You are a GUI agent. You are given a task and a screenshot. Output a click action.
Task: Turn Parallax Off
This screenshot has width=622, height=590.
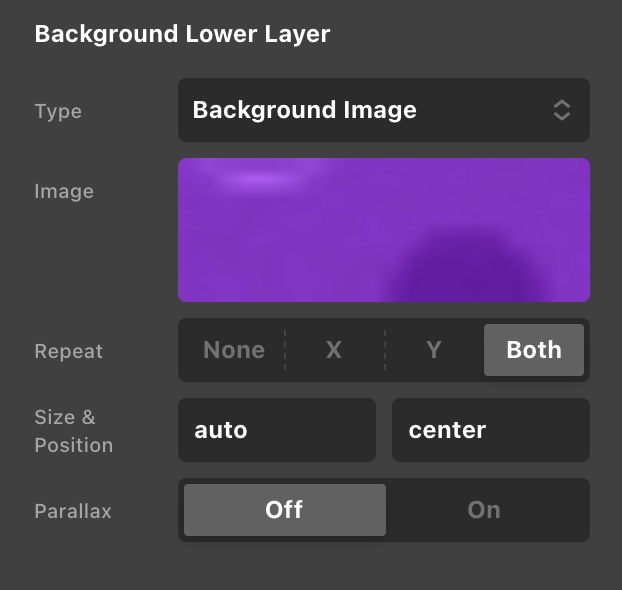coord(285,510)
